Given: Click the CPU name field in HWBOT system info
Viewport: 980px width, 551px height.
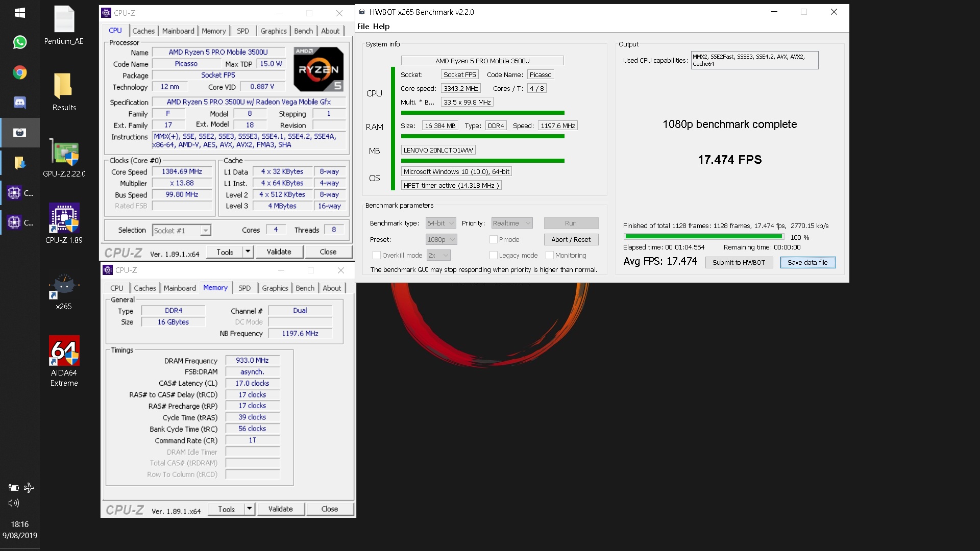Looking at the screenshot, I should coord(482,61).
